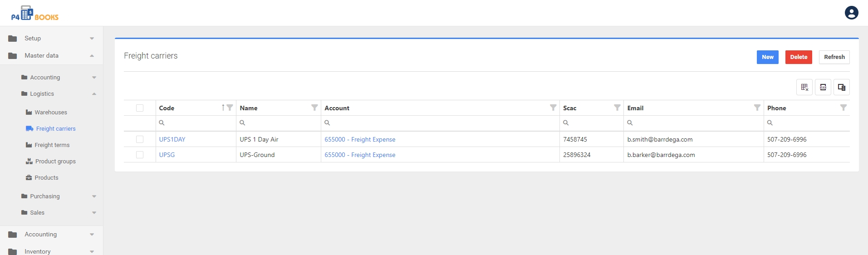Click the P4 Books logo

tap(35, 14)
